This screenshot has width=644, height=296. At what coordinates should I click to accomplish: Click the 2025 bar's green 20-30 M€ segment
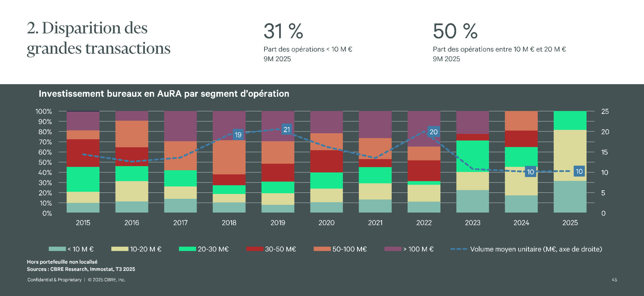[570, 120]
